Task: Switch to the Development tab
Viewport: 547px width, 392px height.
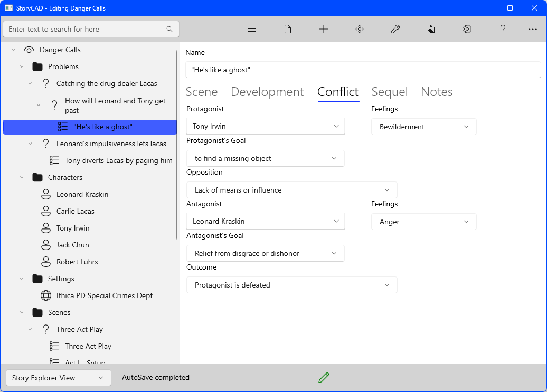Action: pyautogui.click(x=267, y=92)
